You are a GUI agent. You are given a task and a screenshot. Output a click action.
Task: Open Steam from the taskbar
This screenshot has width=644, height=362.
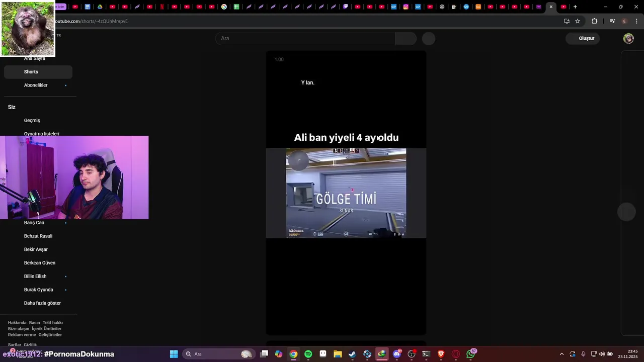pyautogui.click(x=352, y=354)
